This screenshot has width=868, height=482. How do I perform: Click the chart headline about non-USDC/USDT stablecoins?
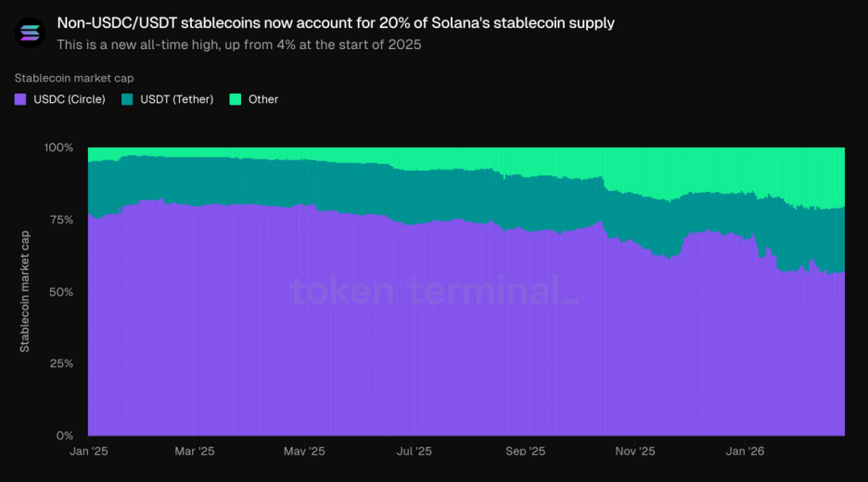[335, 22]
